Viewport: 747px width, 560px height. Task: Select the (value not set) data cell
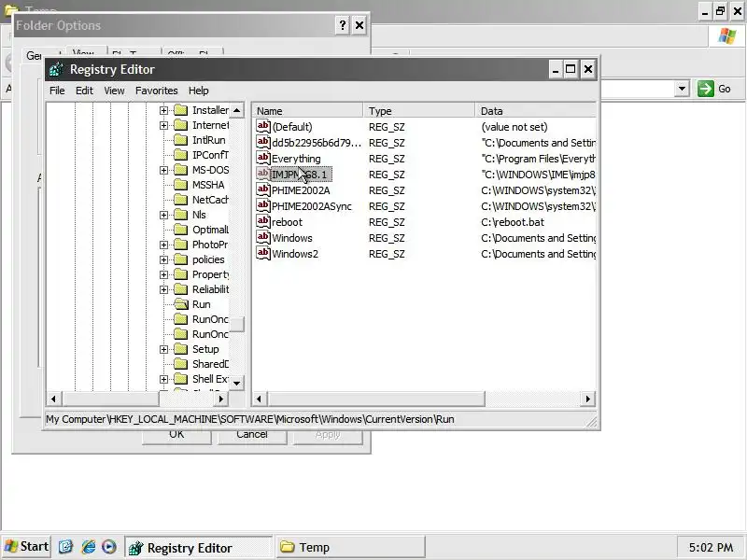[x=514, y=127]
